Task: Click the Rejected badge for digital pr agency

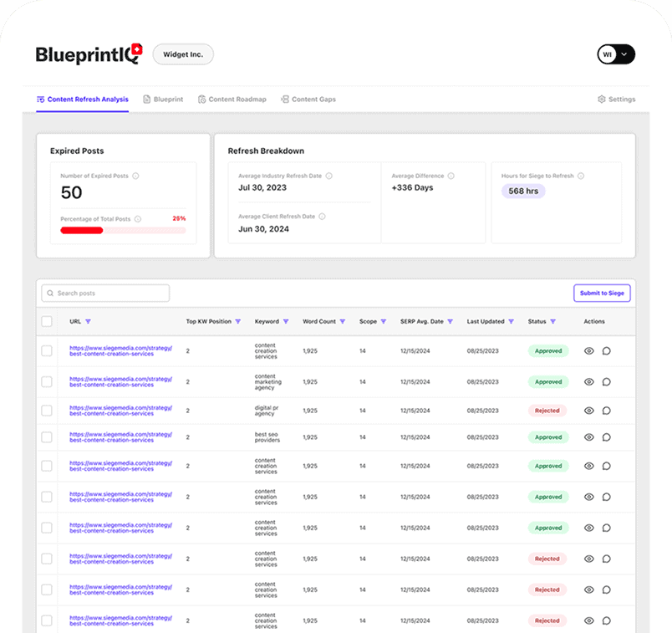Action: (547, 411)
